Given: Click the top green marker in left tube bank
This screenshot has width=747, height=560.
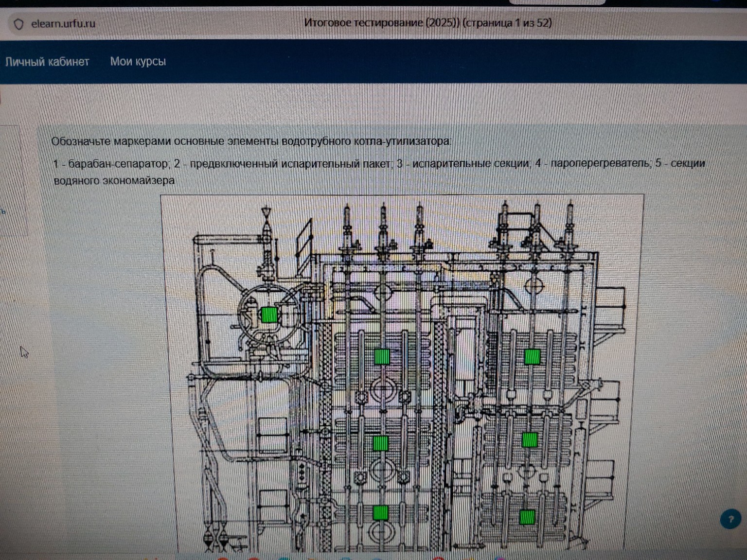Looking at the screenshot, I should (382, 356).
